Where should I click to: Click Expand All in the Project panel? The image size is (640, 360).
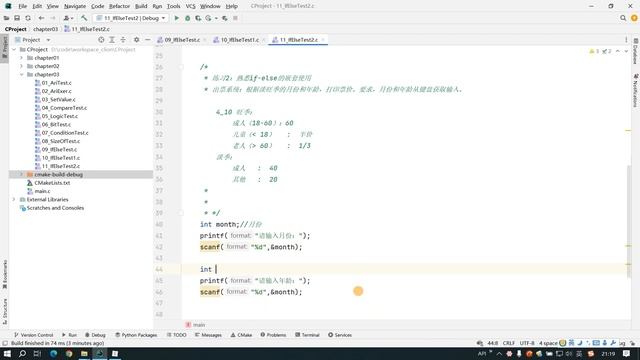112,40
